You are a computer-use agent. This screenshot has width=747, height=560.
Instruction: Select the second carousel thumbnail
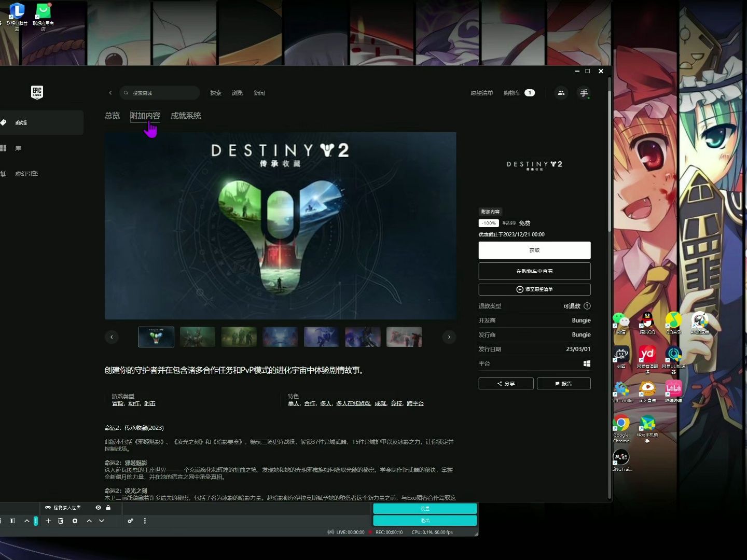point(198,337)
